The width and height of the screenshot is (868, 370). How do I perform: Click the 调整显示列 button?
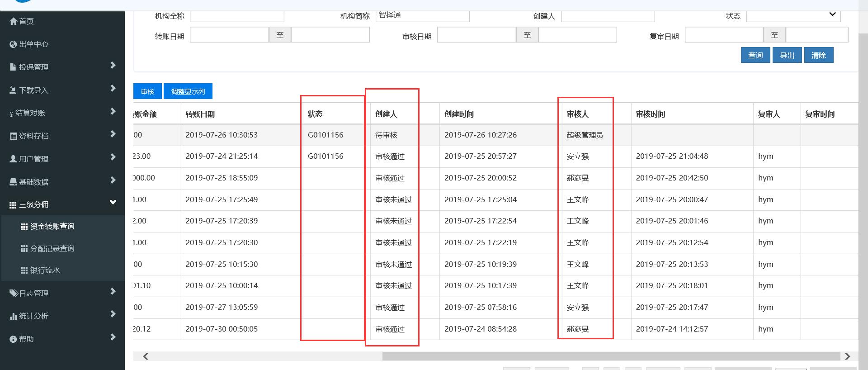[x=188, y=91]
